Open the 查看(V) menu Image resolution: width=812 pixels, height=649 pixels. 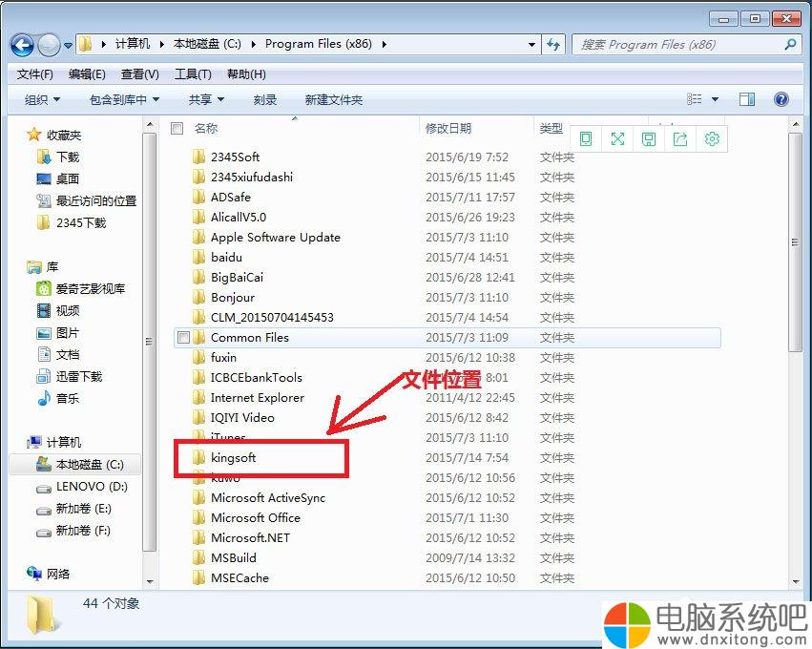[x=140, y=74]
